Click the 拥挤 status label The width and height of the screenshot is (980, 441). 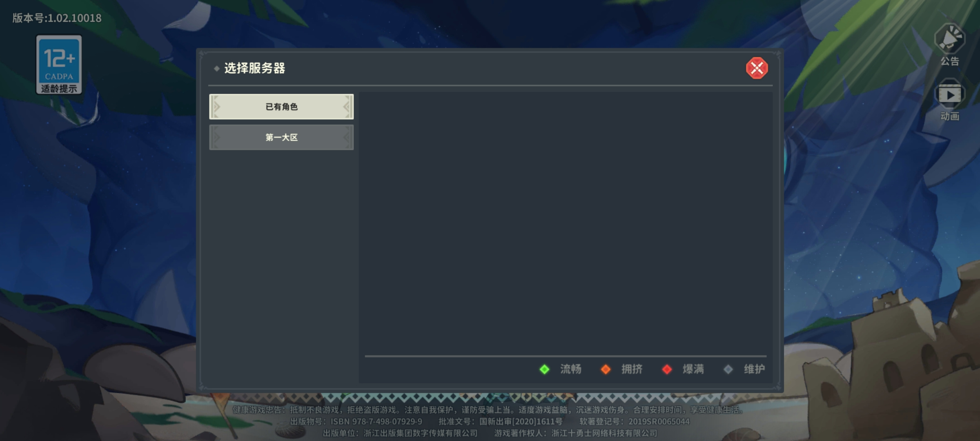tap(632, 369)
